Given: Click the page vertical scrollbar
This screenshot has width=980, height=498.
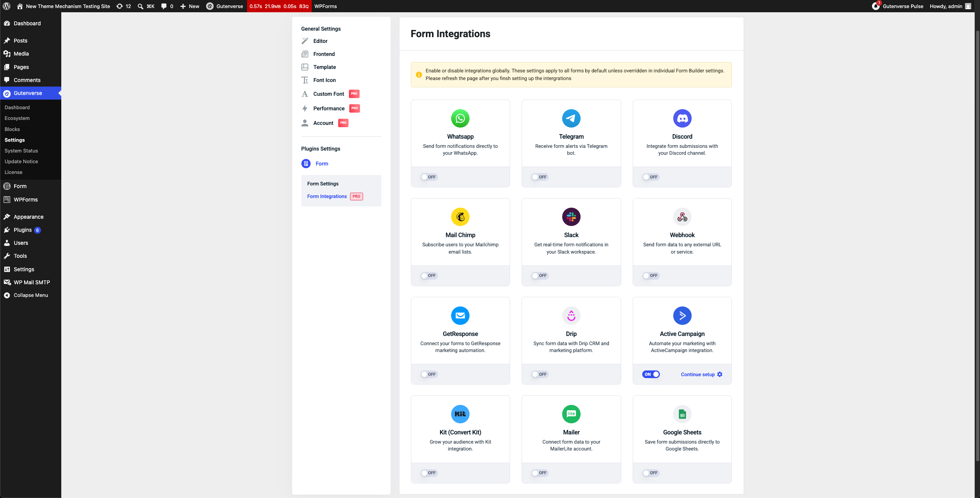Looking at the screenshot, I should pos(977,245).
